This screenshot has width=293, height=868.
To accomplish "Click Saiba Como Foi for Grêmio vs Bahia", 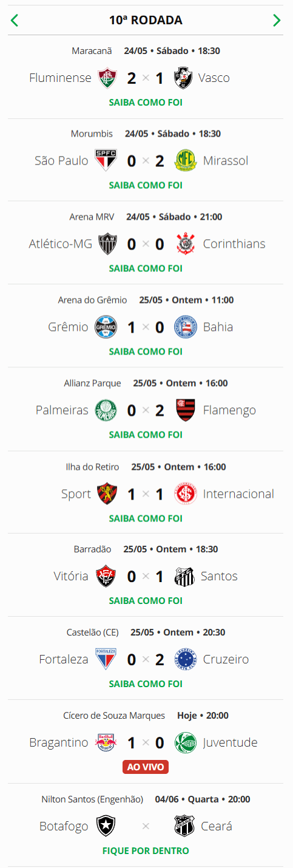I will pyautogui.click(x=146, y=351).
